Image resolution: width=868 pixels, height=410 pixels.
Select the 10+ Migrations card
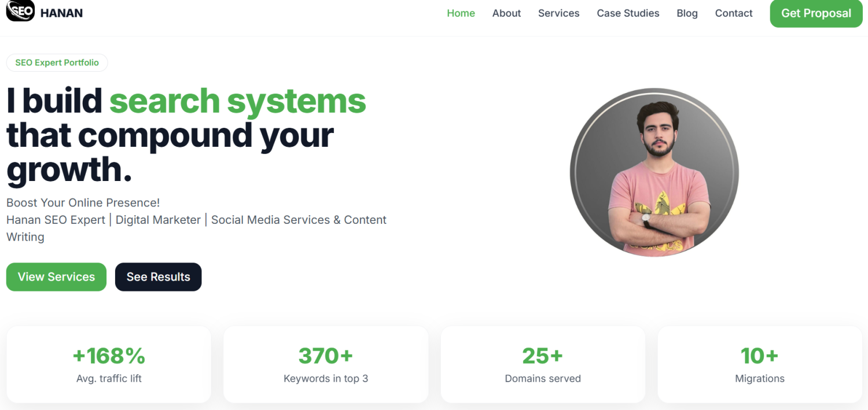pos(760,364)
